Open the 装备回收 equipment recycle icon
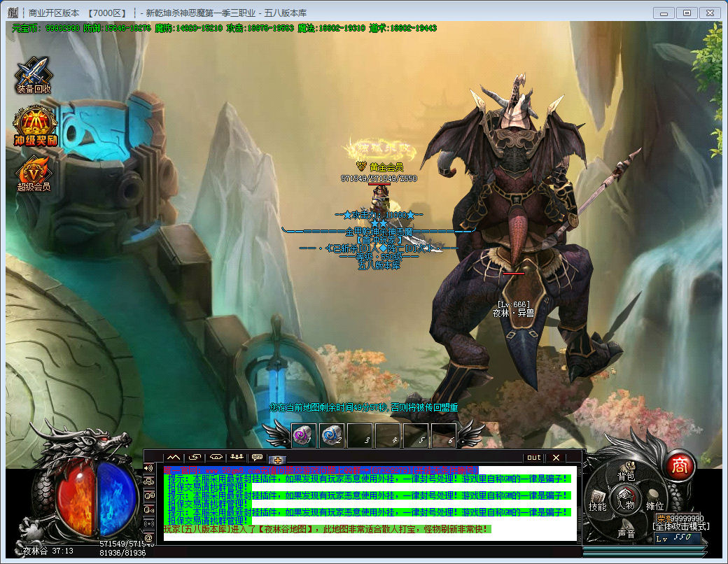This screenshot has height=564, width=728. tap(34, 75)
